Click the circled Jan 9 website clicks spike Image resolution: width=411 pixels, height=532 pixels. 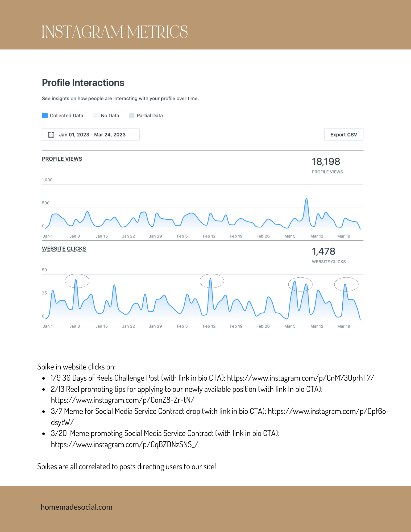[x=77, y=281]
